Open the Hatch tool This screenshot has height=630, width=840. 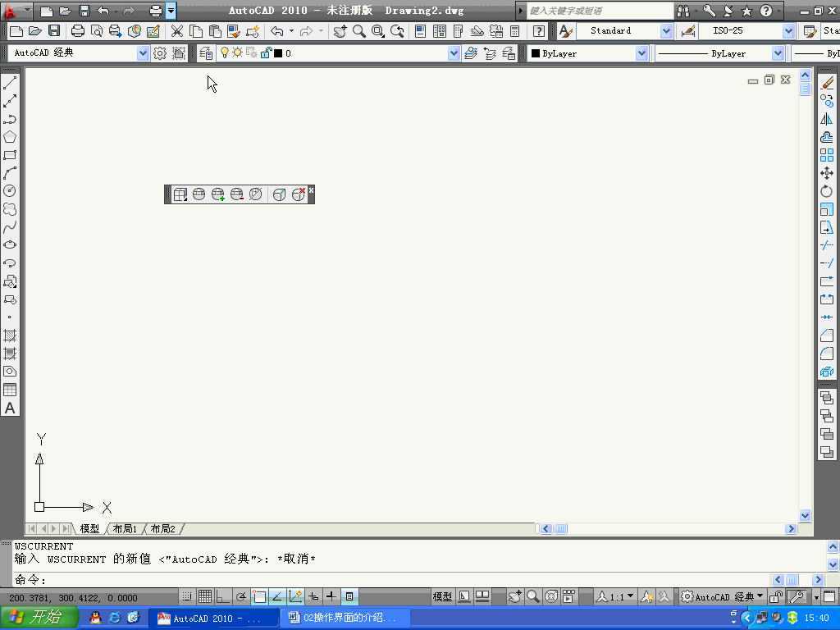[x=10, y=336]
